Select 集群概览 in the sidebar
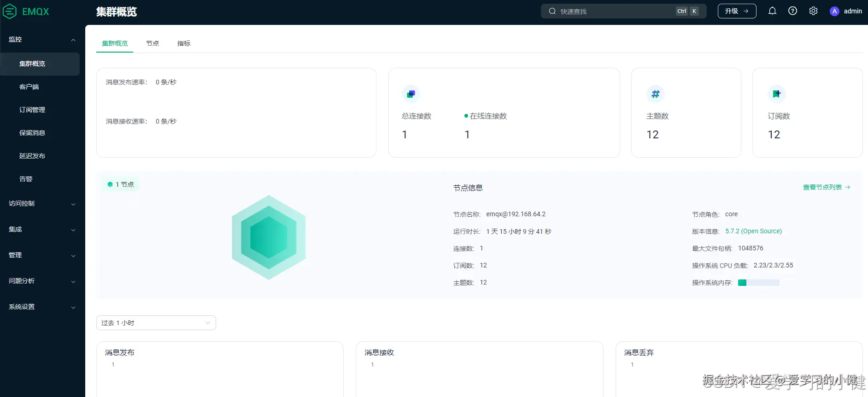The height and width of the screenshot is (397, 868). tap(40, 64)
